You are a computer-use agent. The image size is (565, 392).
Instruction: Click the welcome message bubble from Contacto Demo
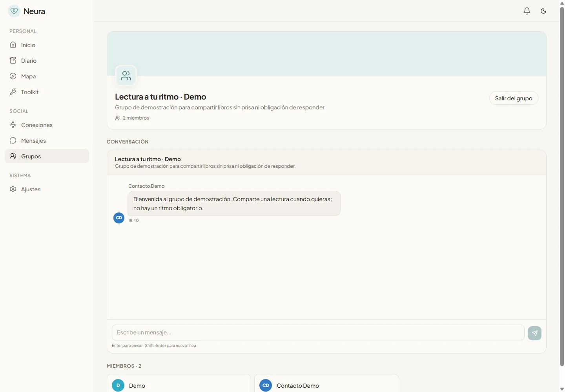[234, 203]
